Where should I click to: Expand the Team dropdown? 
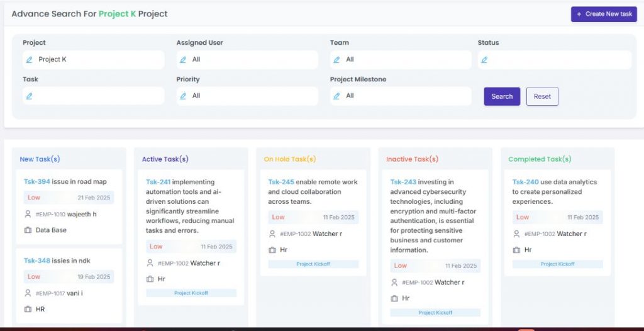(401, 60)
